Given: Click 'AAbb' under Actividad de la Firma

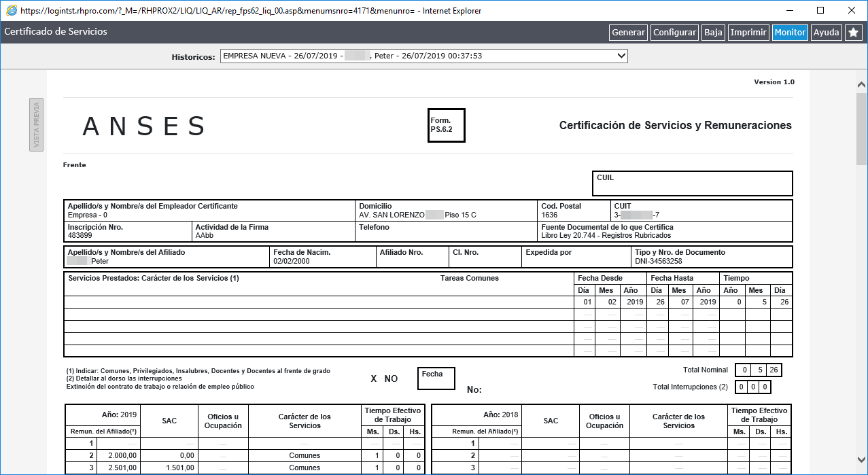Looking at the screenshot, I should 205,235.
